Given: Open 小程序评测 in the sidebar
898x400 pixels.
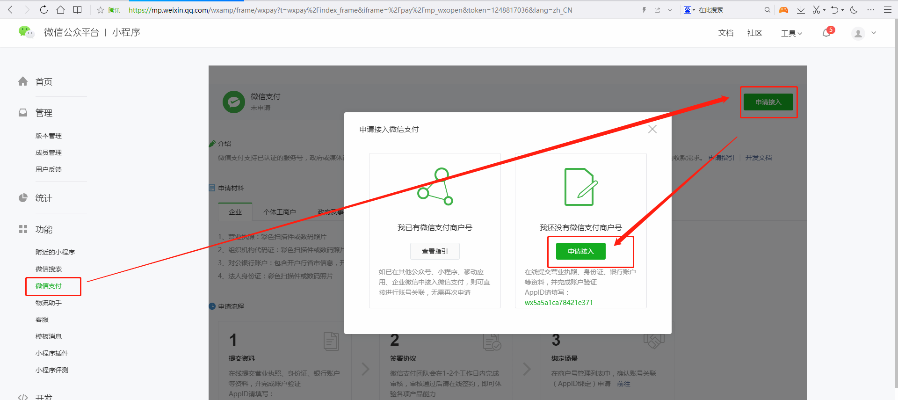Looking at the screenshot, I should [x=52, y=370].
